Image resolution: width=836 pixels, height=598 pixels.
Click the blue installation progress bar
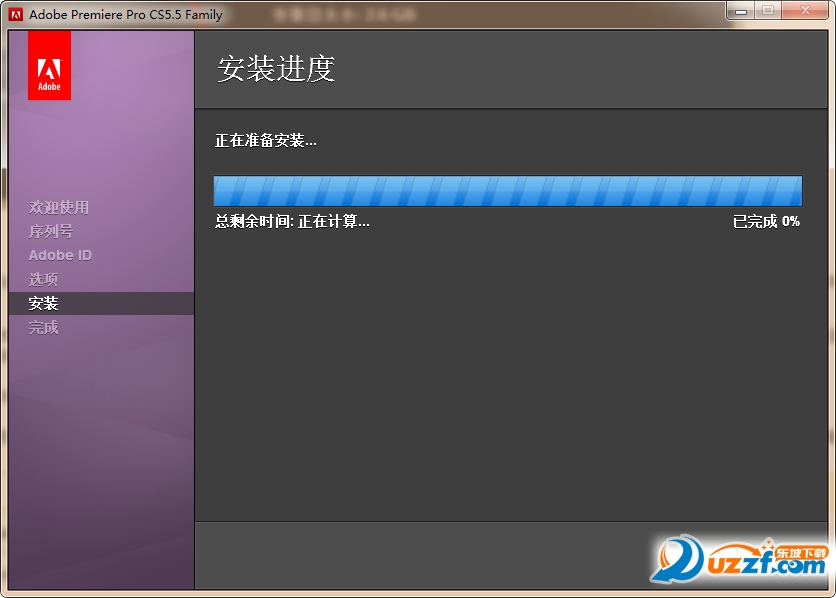pyautogui.click(x=508, y=191)
